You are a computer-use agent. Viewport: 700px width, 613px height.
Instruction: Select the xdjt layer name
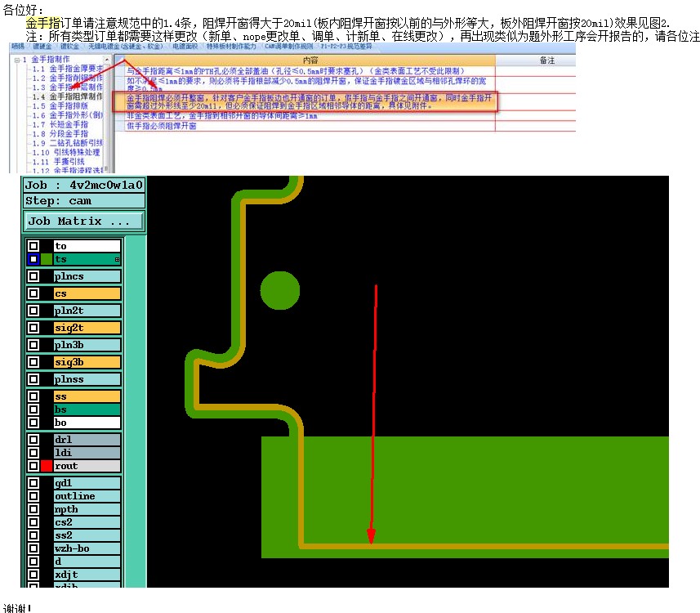[x=87, y=574]
